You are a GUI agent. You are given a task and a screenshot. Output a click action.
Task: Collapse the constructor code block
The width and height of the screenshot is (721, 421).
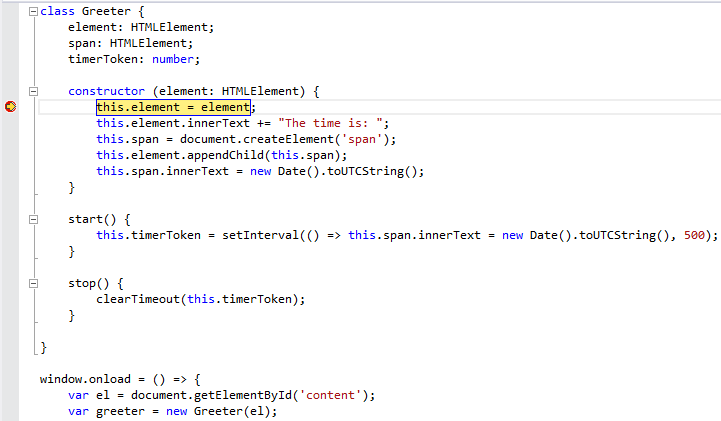(x=33, y=91)
